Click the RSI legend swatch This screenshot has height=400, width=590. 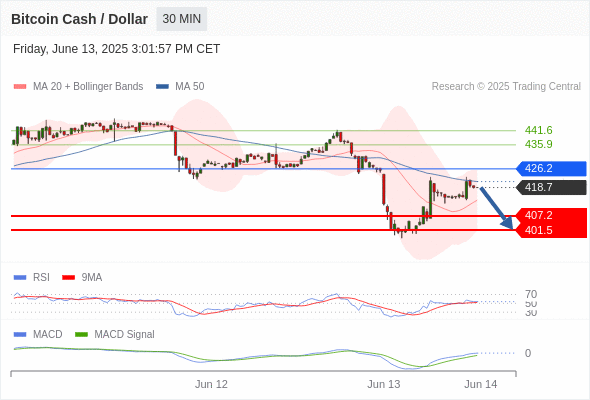20,278
